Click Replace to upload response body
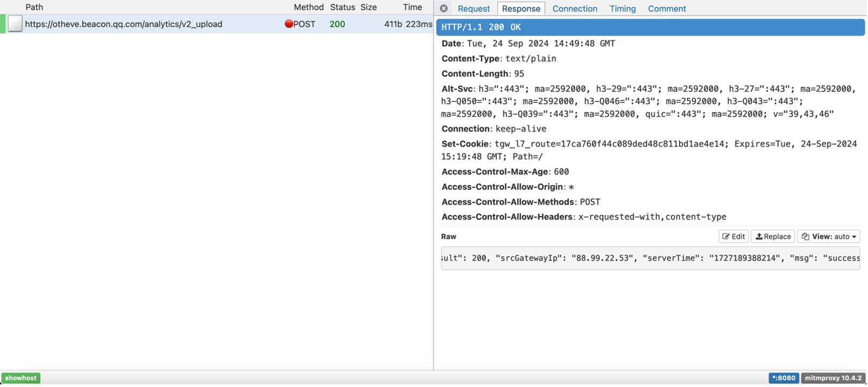 [773, 236]
